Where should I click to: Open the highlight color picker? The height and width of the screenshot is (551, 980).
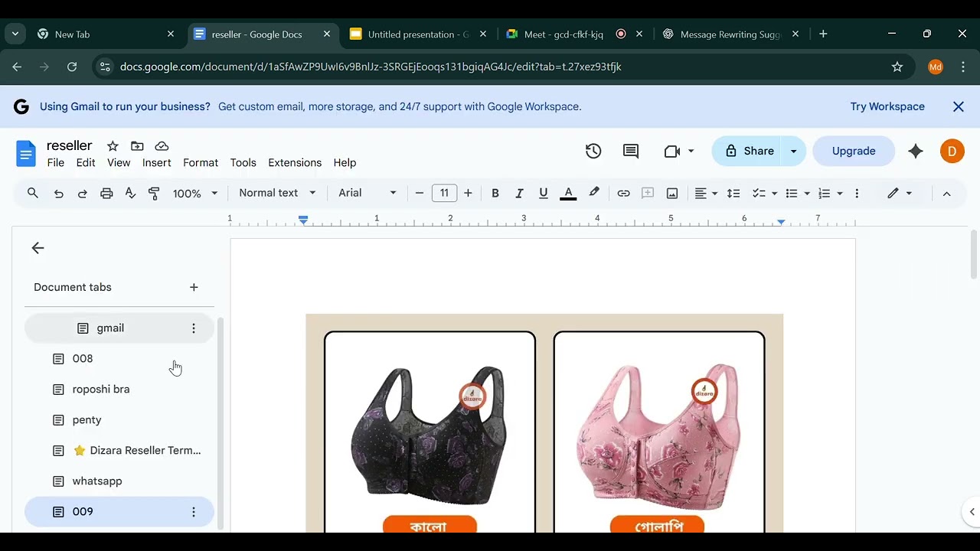593,194
